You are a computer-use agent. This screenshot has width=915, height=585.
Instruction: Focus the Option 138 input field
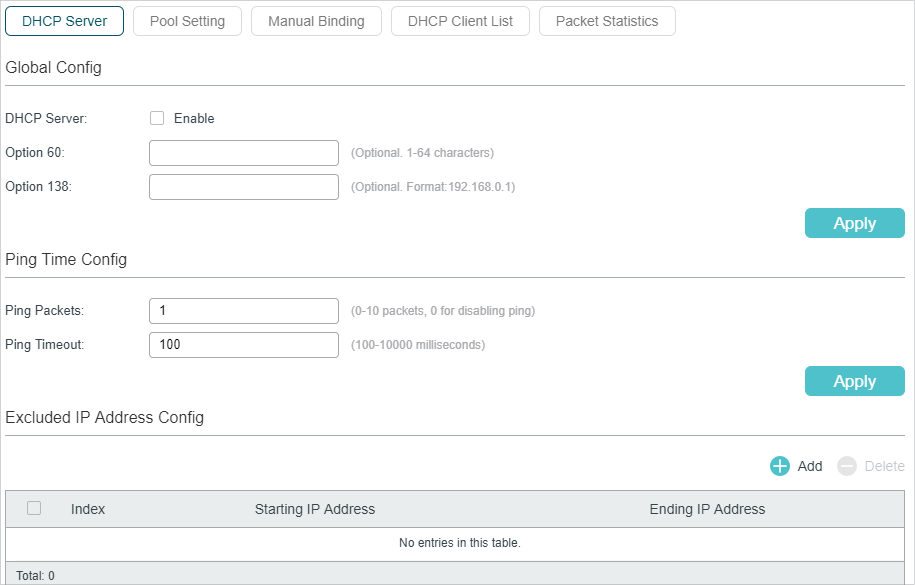click(x=244, y=187)
